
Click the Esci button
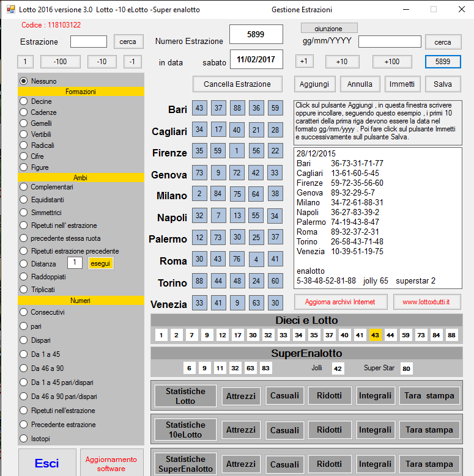pos(47,463)
